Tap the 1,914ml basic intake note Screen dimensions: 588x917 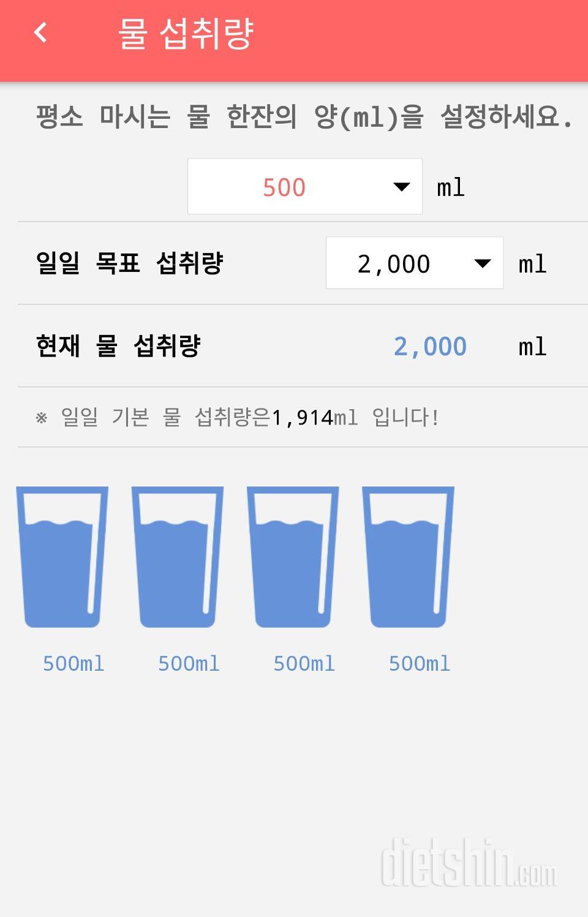238,418
